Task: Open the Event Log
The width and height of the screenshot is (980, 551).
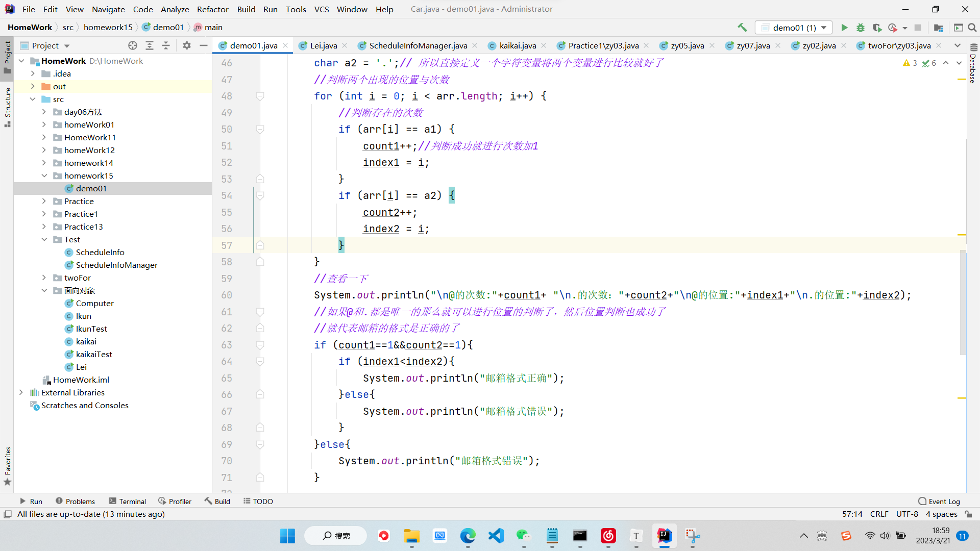Action: [x=939, y=502]
